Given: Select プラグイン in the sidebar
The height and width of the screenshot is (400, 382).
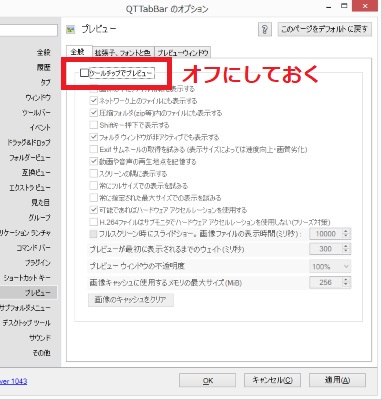Looking at the screenshot, I should (x=38, y=263).
